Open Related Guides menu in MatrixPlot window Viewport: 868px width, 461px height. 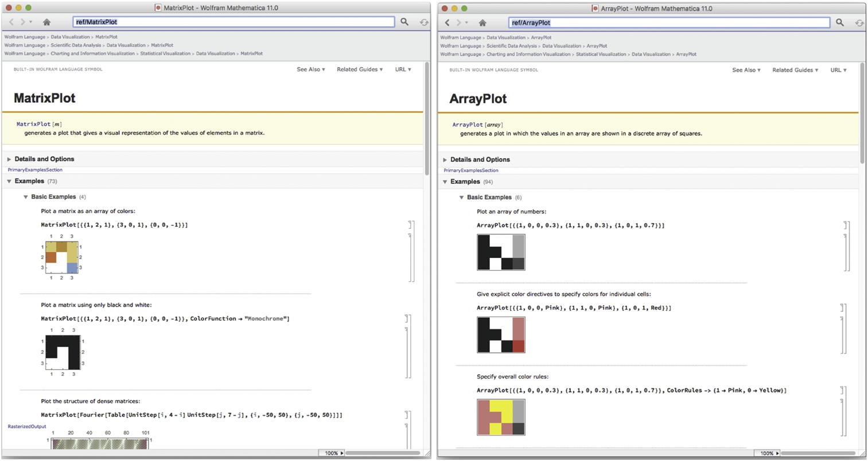[360, 69]
